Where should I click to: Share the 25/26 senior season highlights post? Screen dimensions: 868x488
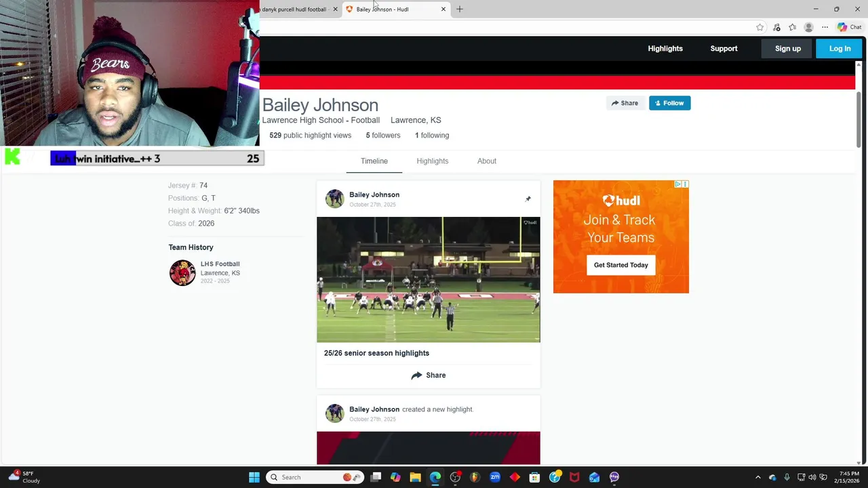(x=429, y=375)
